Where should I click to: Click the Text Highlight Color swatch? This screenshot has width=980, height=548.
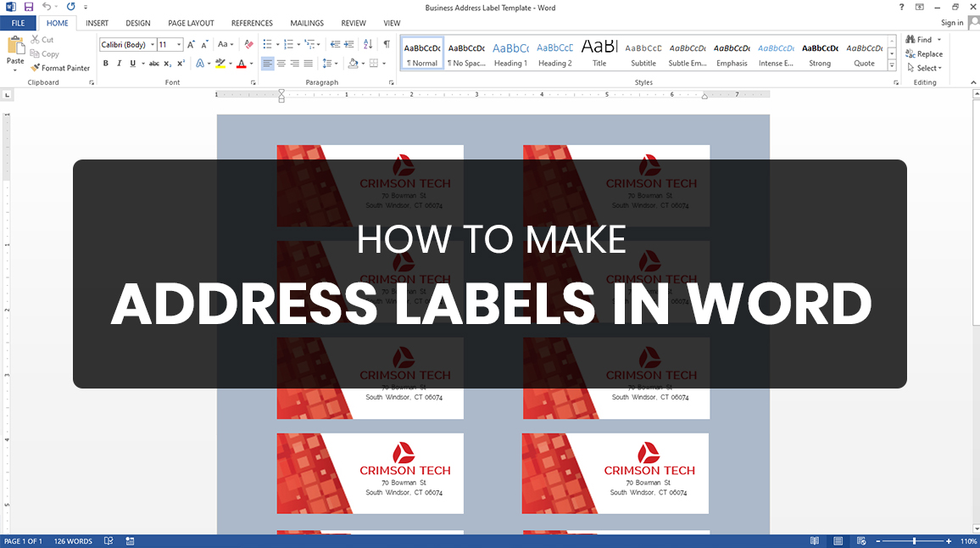(220, 63)
